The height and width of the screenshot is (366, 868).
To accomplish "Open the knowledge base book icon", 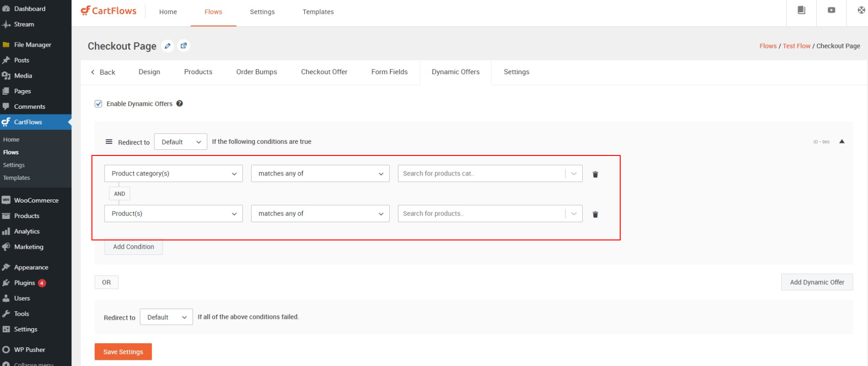I will (x=801, y=10).
